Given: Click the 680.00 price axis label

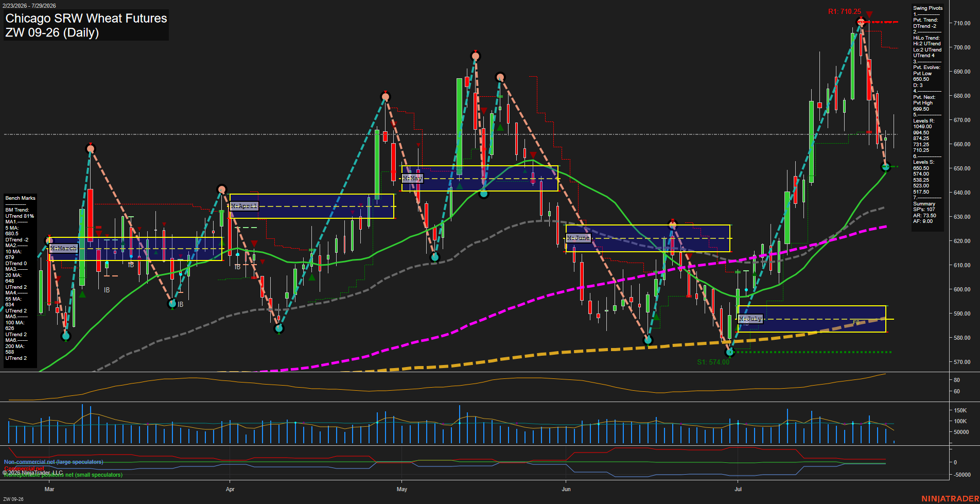Looking at the screenshot, I should tap(962, 96).
